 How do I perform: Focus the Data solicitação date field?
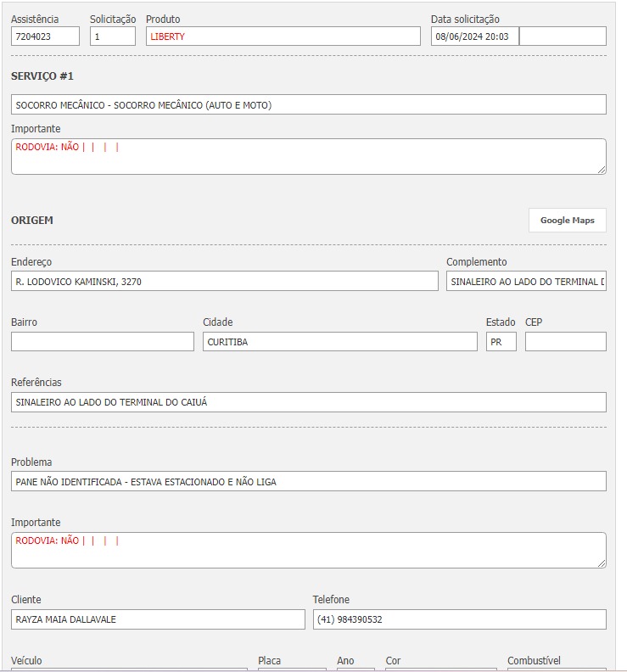click(x=474, y=36)
